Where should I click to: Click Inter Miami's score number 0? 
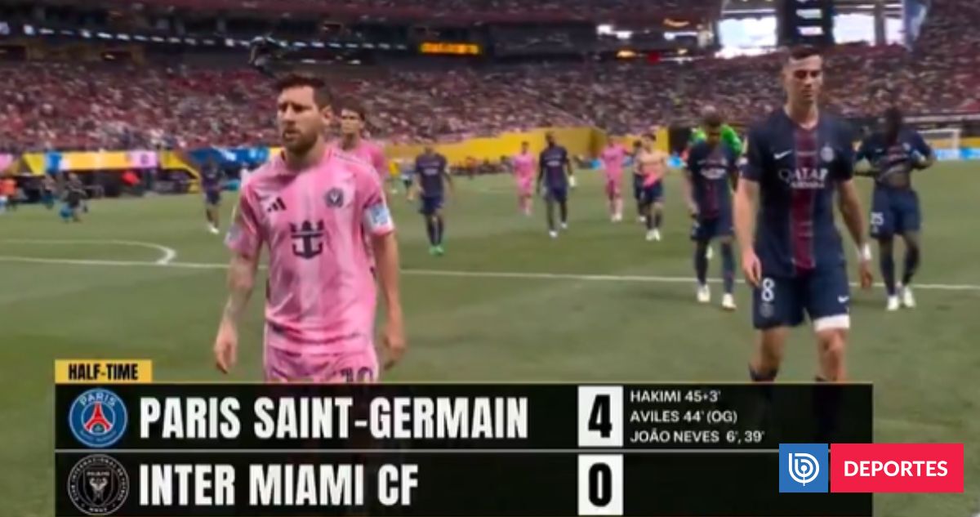point(600,484)
